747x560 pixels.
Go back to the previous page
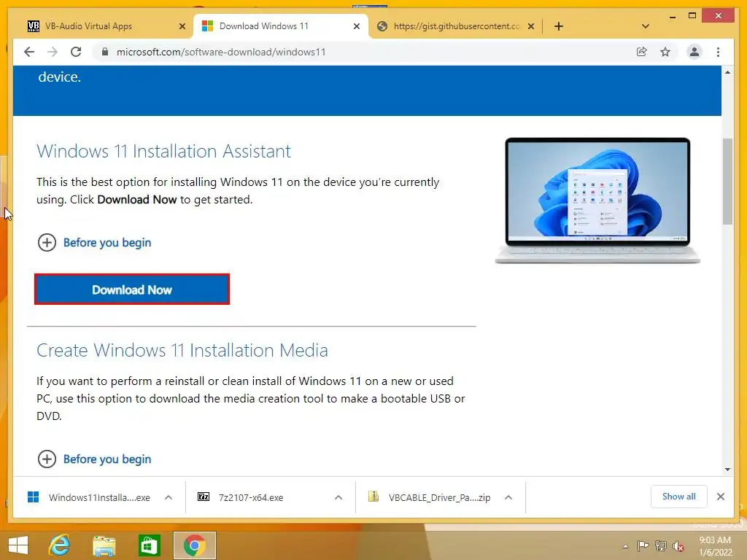29,52
